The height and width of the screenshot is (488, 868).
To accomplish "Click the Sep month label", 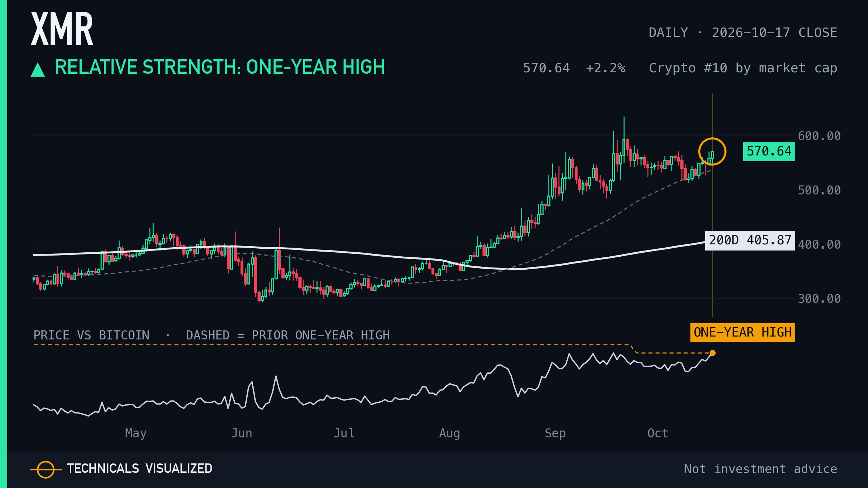I will pyautogui.click(x=555, y=433).
